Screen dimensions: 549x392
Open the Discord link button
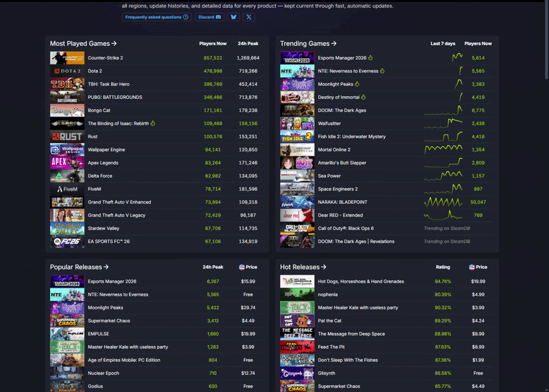[x=209, y=16]
